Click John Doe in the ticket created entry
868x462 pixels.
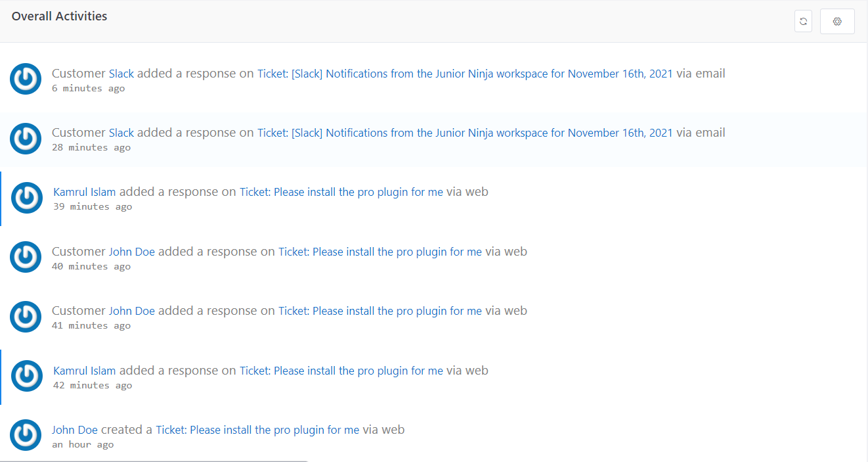(74, 430)
